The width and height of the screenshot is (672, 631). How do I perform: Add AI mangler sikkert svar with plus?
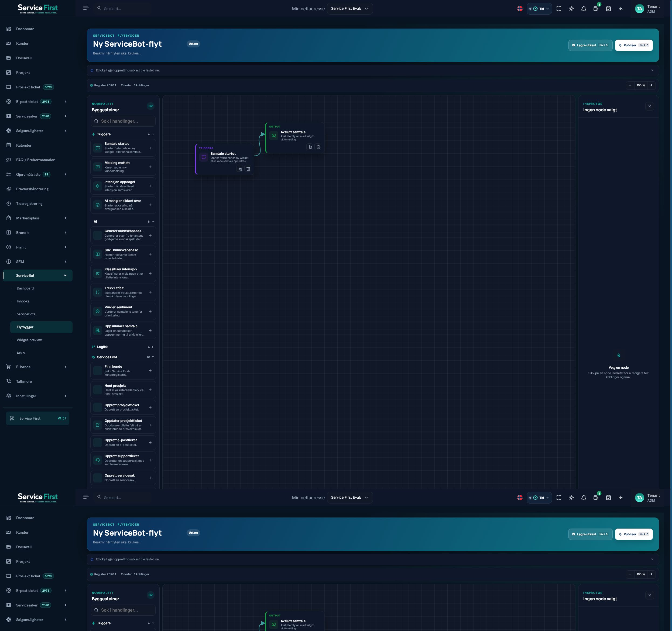(150, 205)
